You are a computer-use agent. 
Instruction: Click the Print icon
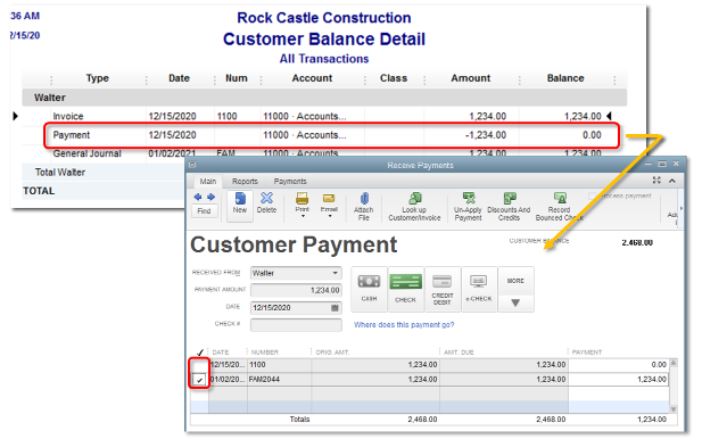pos(302,198)
